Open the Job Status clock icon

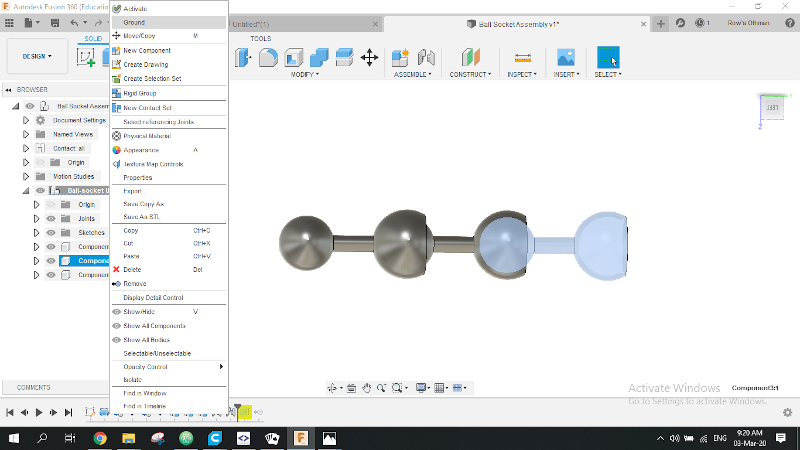tap(700, 23)
